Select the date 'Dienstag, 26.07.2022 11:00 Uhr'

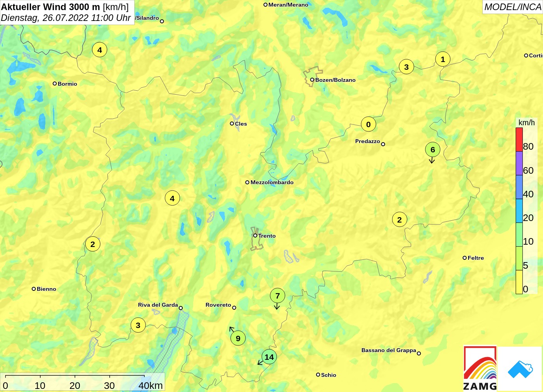[x=66, y=18]
